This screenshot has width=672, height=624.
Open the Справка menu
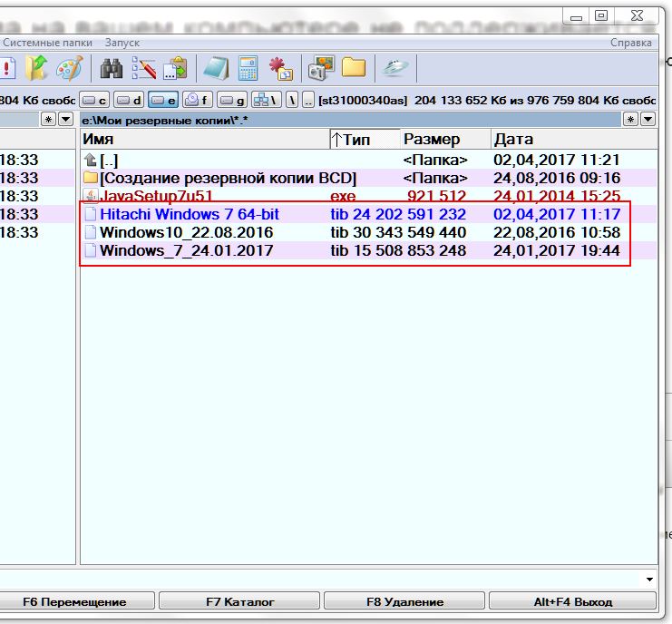tap(630, 43)
